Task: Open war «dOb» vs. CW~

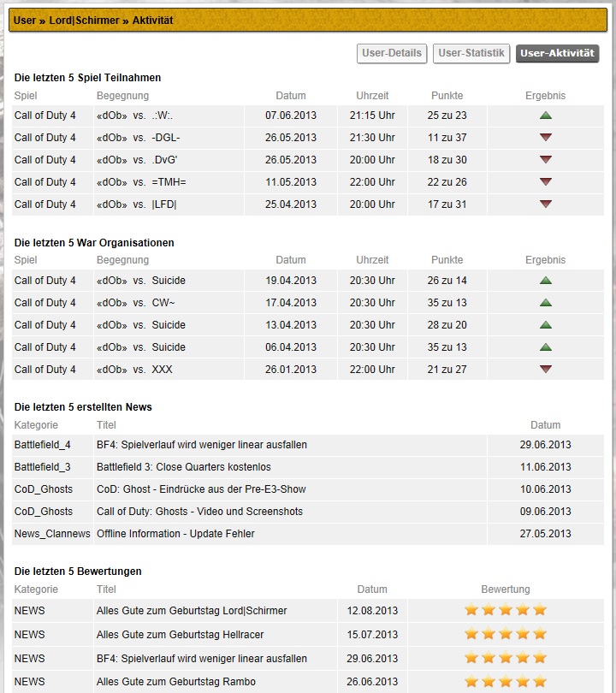Action: 136,303
